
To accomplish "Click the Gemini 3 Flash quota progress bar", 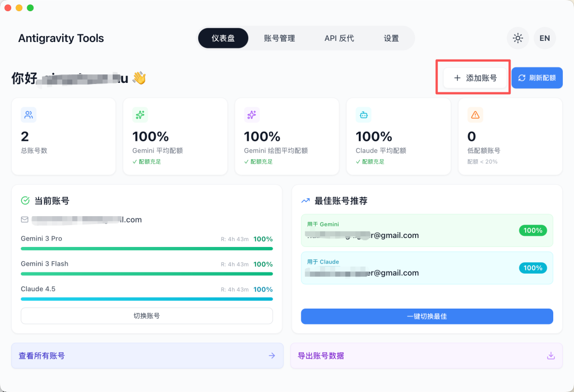I will coord(147,274).
